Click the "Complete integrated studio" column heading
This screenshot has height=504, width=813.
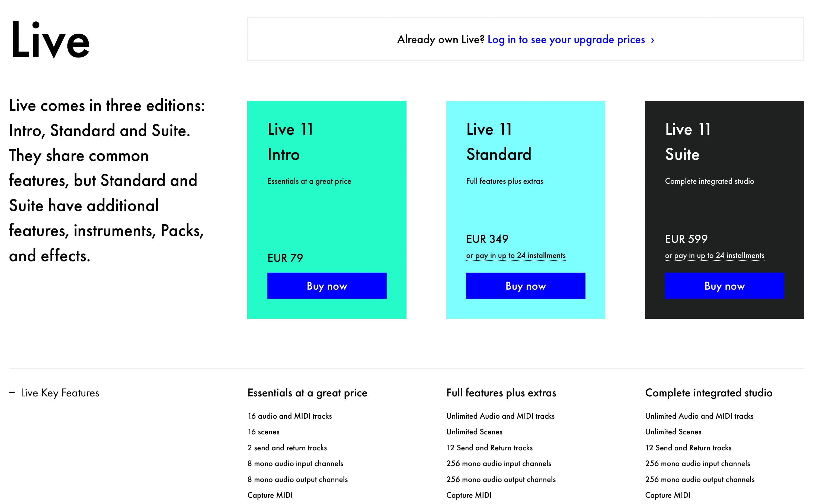point(709,393)
